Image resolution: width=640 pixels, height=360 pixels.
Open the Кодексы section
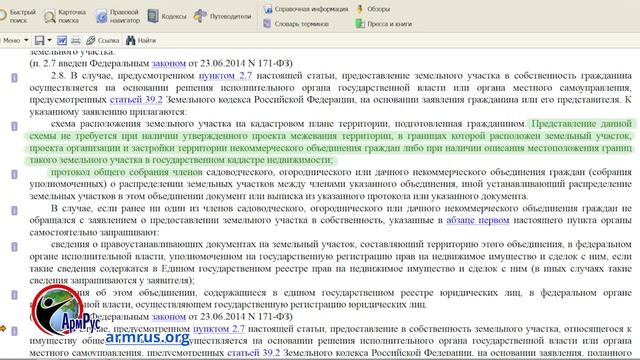[167, 16]
